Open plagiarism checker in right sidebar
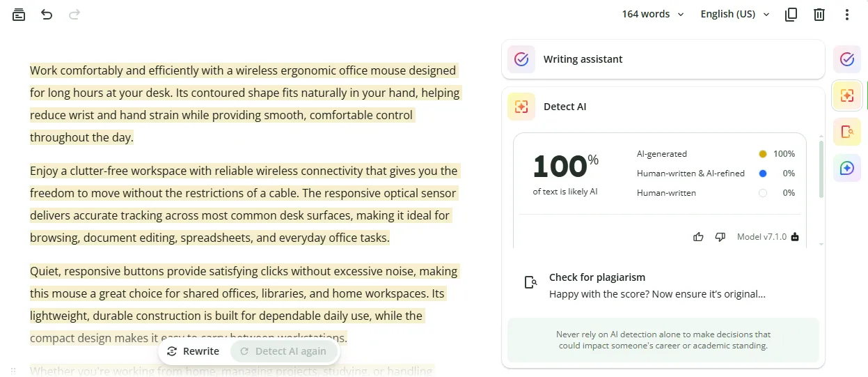 847,132
